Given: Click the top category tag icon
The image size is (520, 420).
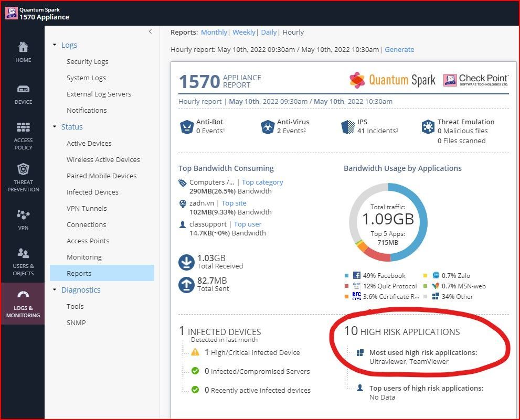Looking at the screenshot, I should (x=183, y=182).
